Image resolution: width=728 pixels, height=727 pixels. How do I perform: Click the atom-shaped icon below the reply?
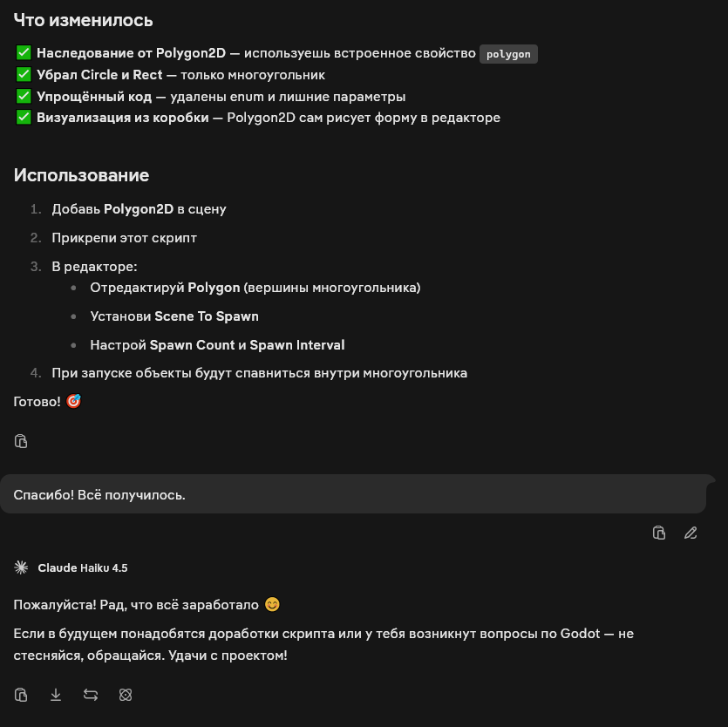(x=126, y=695)
